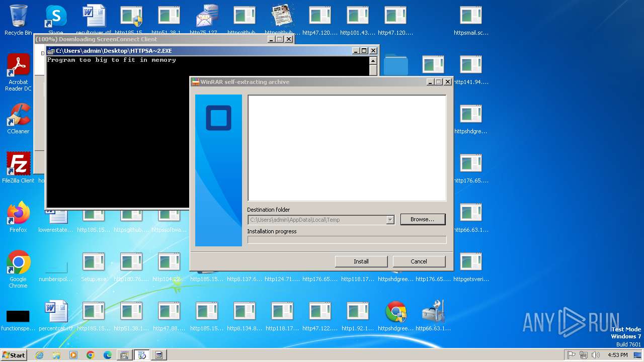Open the Start menu
This screenshot has height=362, width=644.
(x=14, y=355)
